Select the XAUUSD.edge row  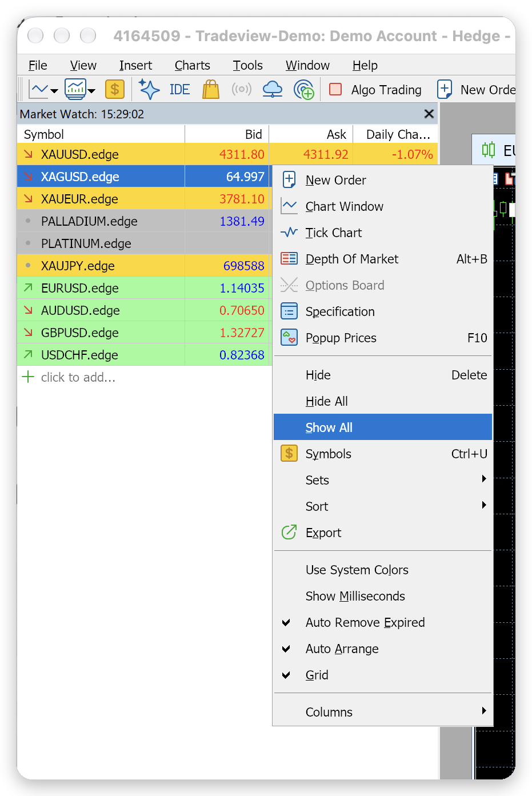[227, 154]
